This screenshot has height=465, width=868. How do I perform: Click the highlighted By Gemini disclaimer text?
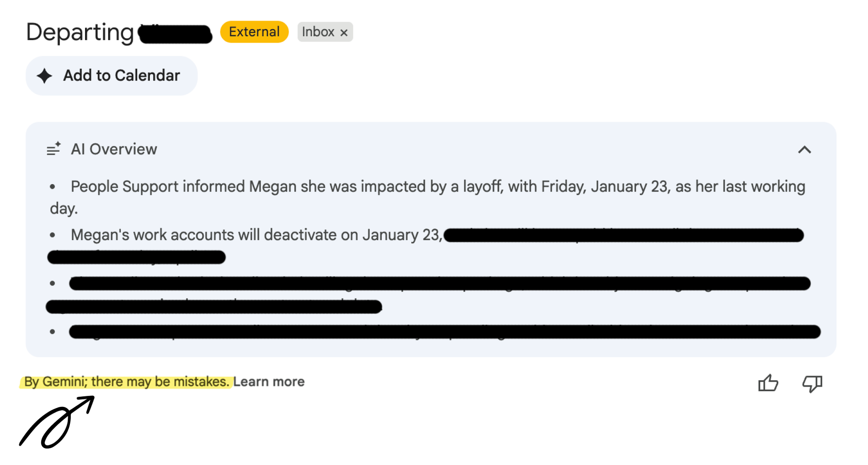(x=126, y=382)
